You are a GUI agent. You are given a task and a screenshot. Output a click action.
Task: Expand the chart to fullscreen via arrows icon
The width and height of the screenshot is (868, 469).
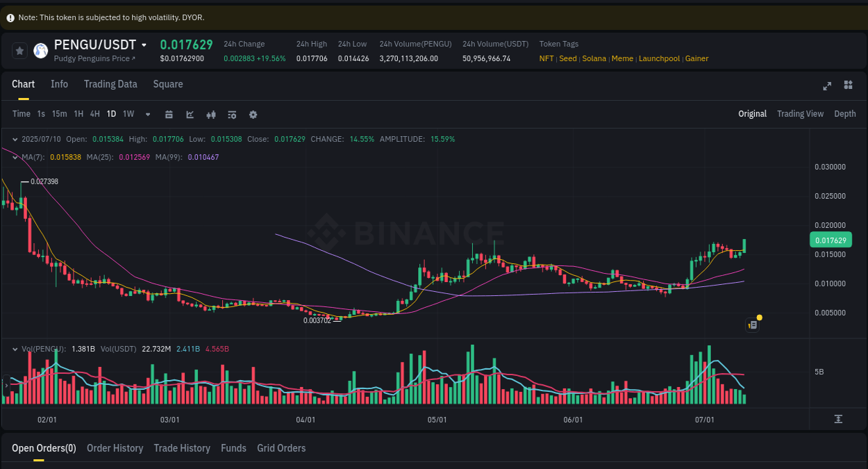[826, 85]
